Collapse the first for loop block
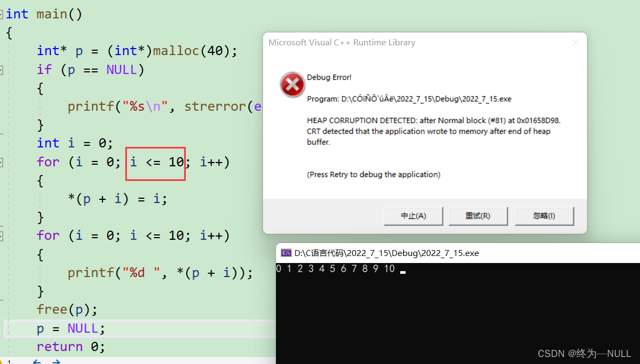Viewport: 640px width, 364px height. (2, 162)
